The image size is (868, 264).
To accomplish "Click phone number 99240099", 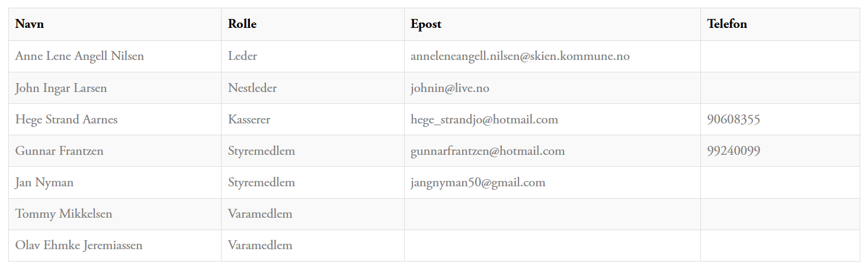I will (x=733, y=151).
